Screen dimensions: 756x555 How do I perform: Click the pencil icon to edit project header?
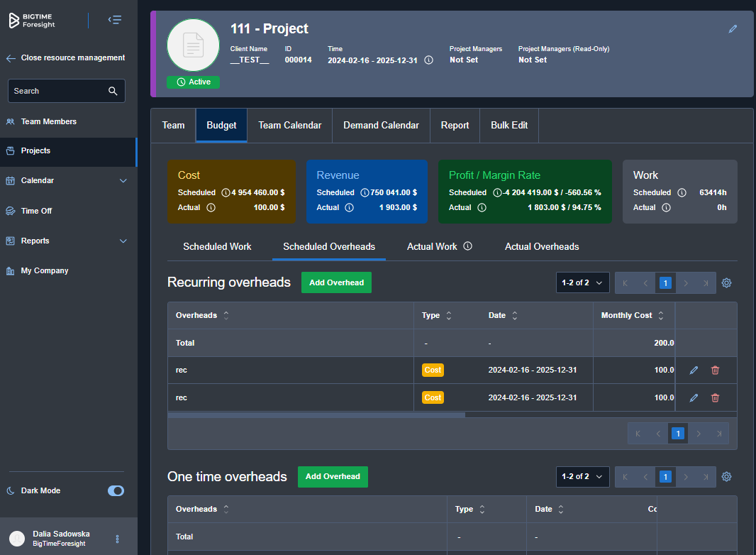733,29
